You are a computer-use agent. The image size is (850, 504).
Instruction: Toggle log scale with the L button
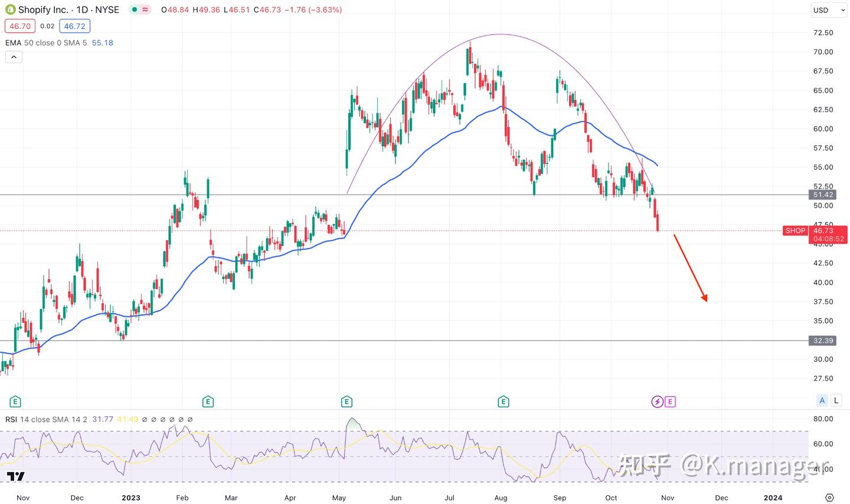[836, 401]
